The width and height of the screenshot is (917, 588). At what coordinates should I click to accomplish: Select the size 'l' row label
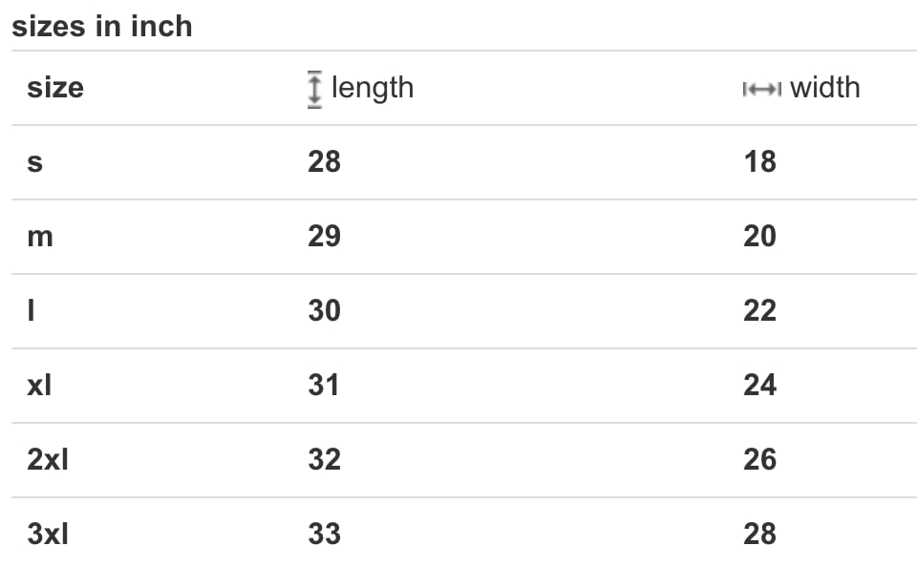point(31,310)
